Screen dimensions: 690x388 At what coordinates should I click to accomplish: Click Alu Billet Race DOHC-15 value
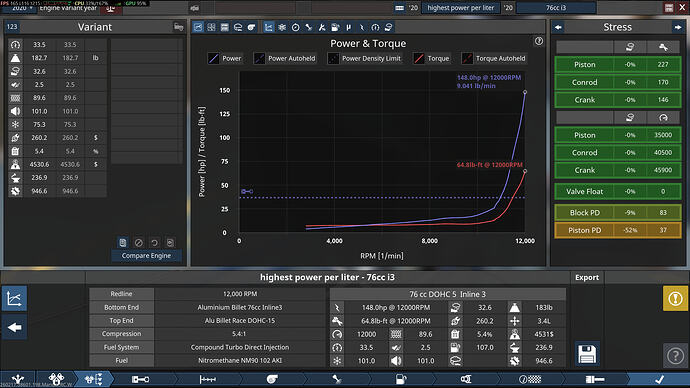point(240,321)
